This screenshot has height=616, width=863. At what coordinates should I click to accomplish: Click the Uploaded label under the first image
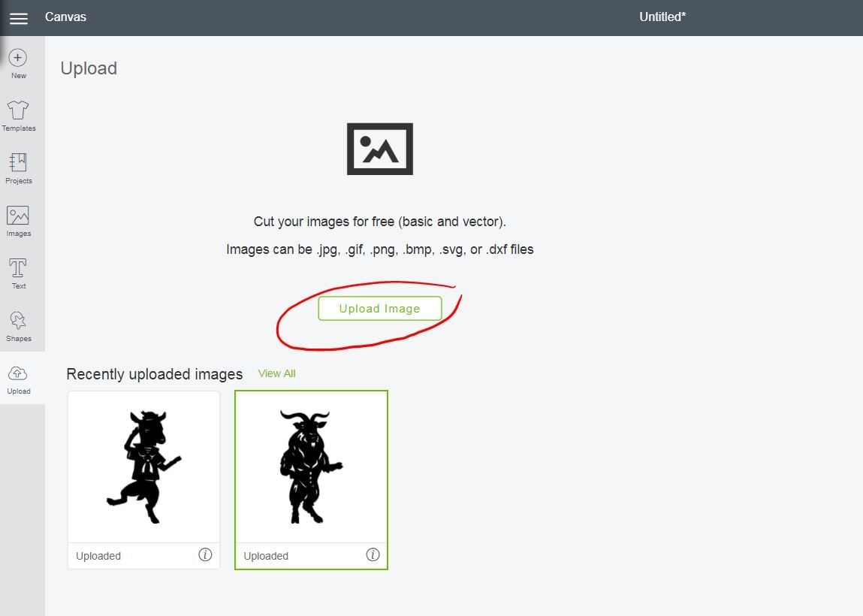tap(98, 556)
